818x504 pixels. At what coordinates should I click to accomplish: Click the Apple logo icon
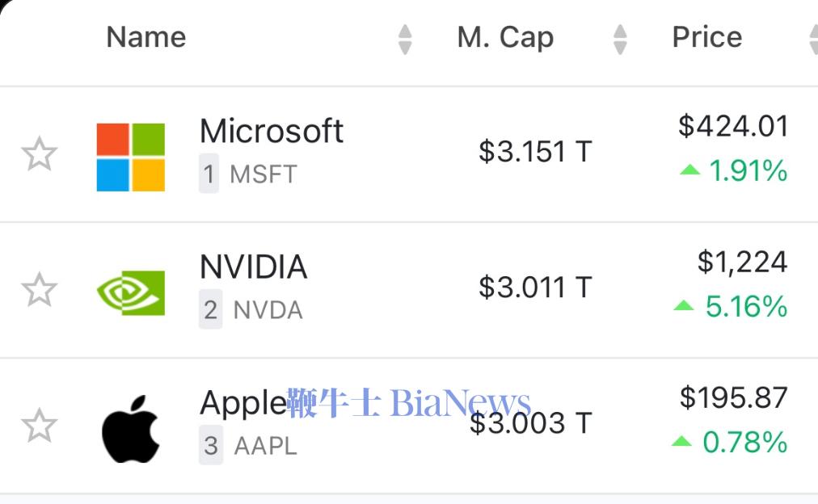tap(130, 428)
